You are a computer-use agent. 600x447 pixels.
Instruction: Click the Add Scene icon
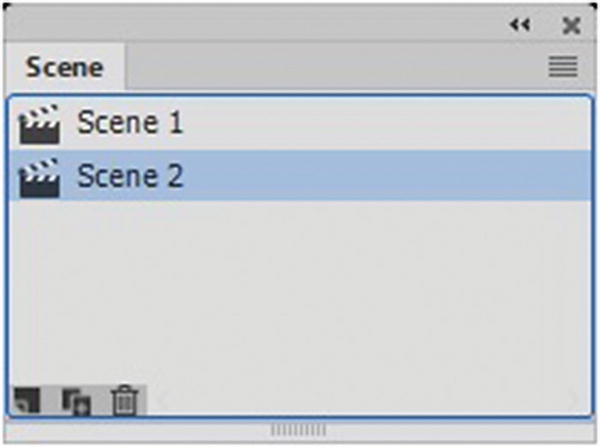tap(28, 400)
